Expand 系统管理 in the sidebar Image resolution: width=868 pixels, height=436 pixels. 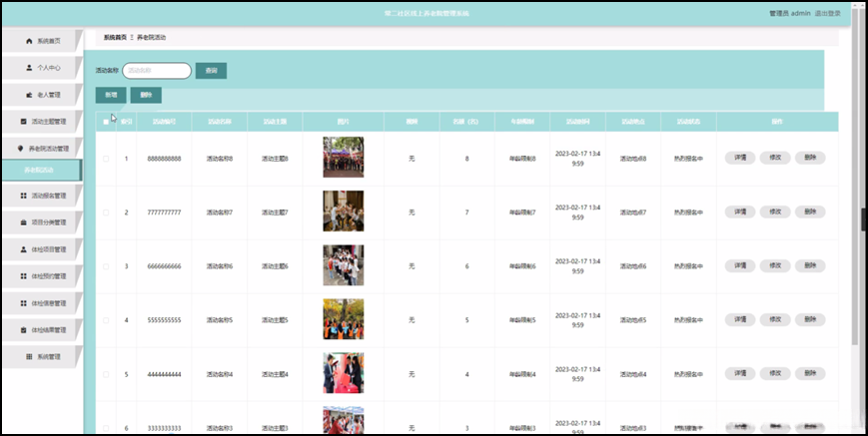pos(42,357)
